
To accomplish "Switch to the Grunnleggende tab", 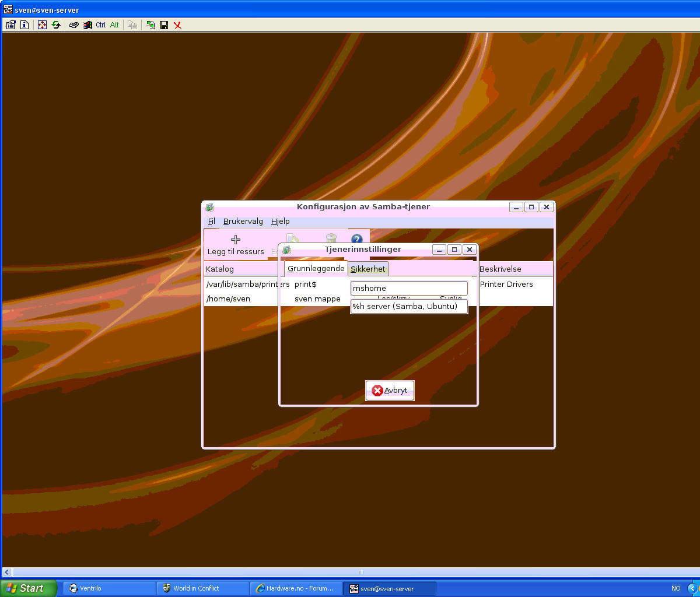I will click(316, 269).
